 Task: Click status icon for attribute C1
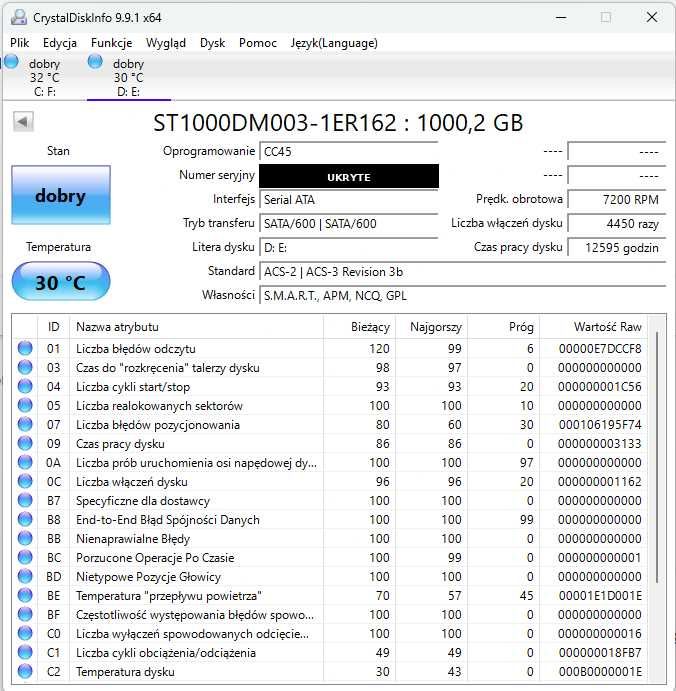pyautogui.click(x=25, y=652)
